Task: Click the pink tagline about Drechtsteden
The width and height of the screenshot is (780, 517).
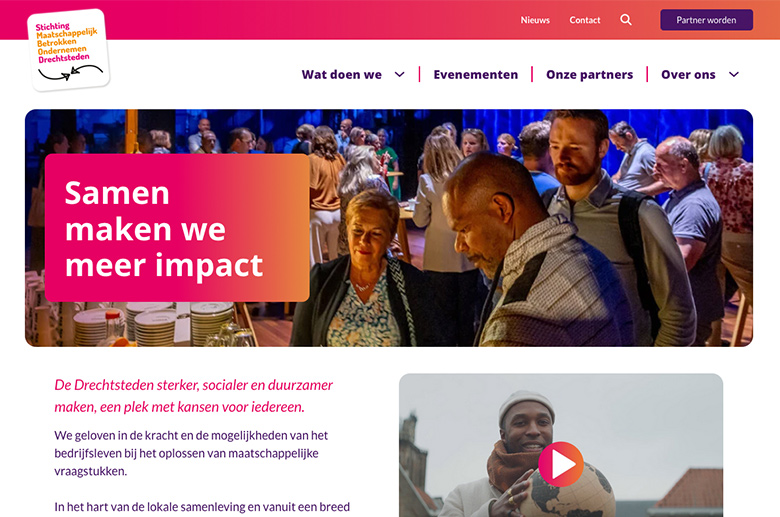Action: tap(194, 396)
